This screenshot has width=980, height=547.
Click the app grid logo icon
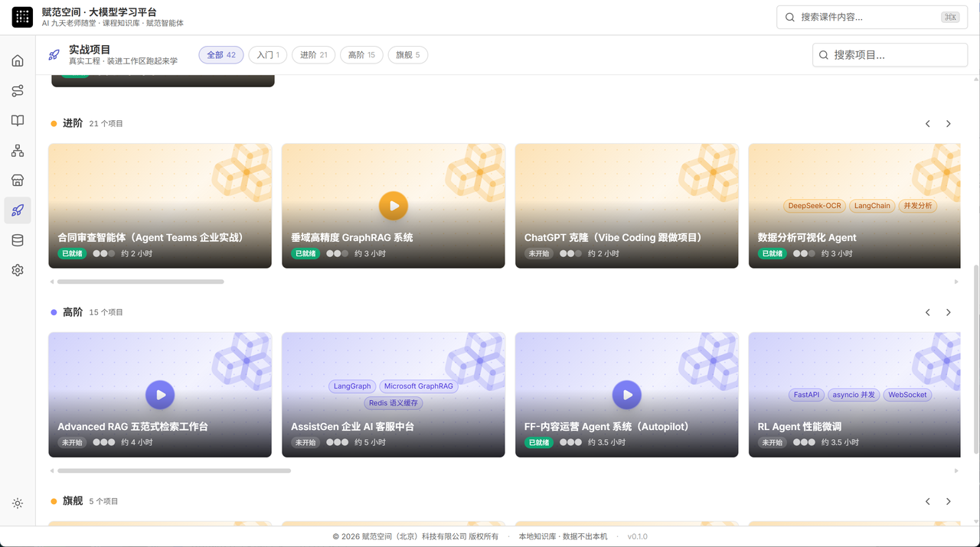[22, 17]
